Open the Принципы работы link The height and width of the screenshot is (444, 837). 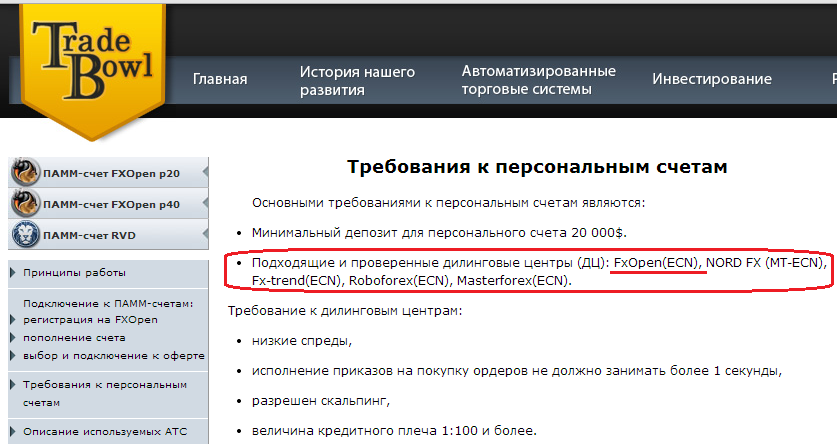pos(74,273)
